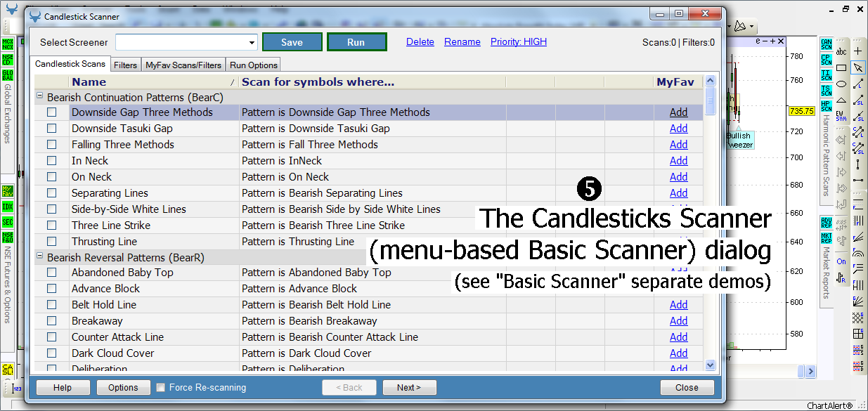This screenshot has width=868, height=411.
Task: Enable the Force Re-scanning checkbox
Action: pos(161,388)
